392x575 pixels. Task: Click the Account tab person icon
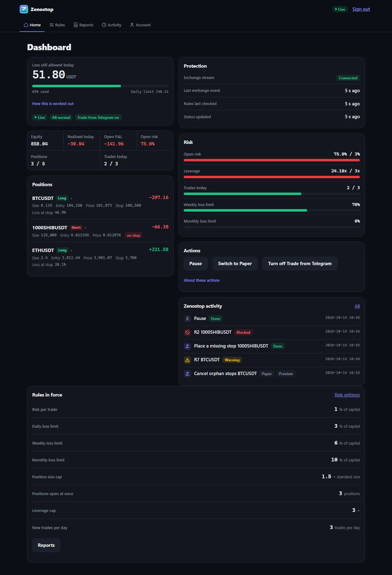[x=132, y=25]
